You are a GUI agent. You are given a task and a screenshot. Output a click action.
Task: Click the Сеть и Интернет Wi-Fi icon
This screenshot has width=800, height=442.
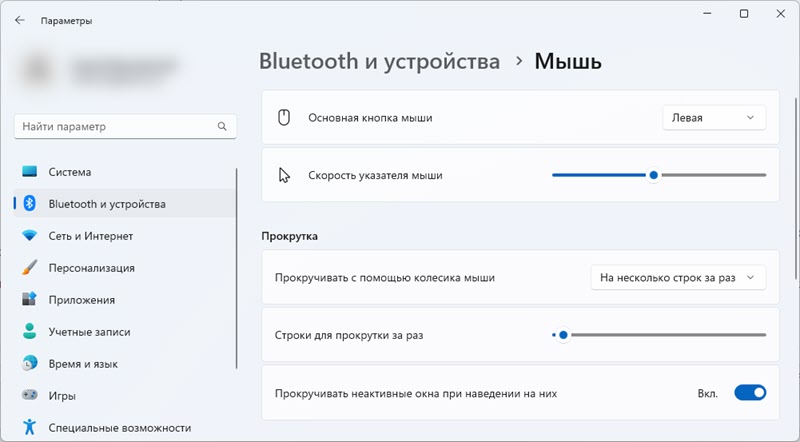coord(29,236)
